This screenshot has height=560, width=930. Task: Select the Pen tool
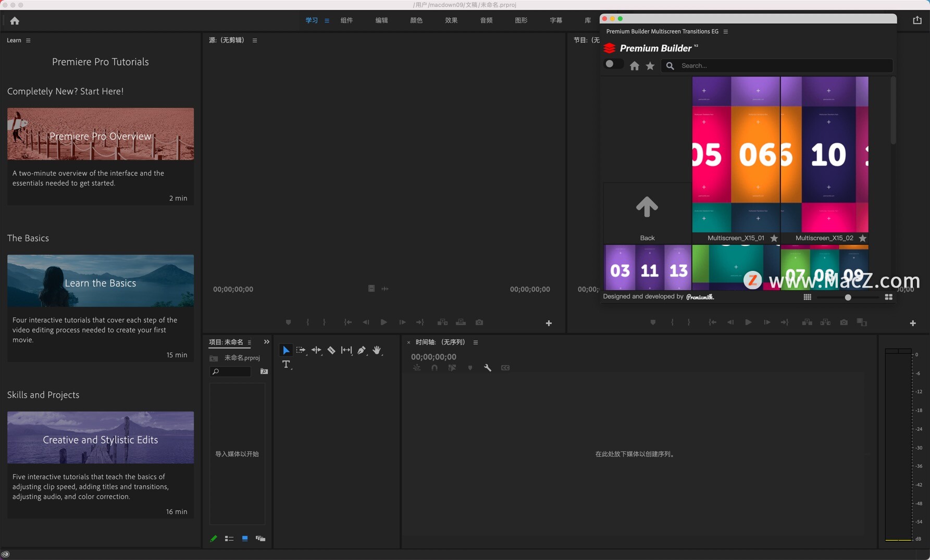pos(362,350)
